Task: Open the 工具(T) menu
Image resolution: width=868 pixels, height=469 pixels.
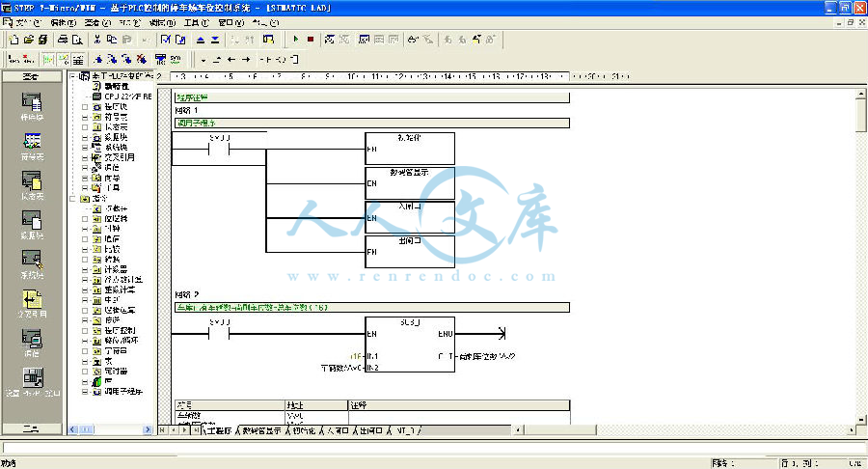Action: [197, 23]
